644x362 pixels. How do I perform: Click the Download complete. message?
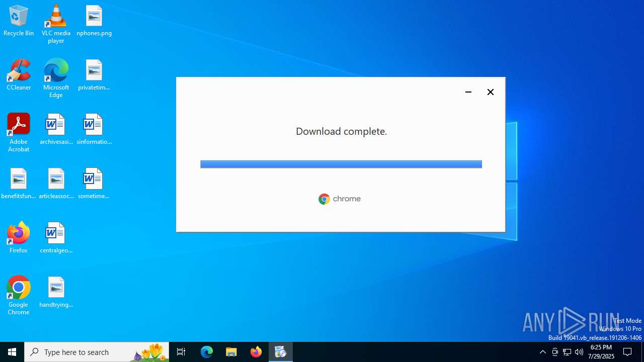click(341, 131)
